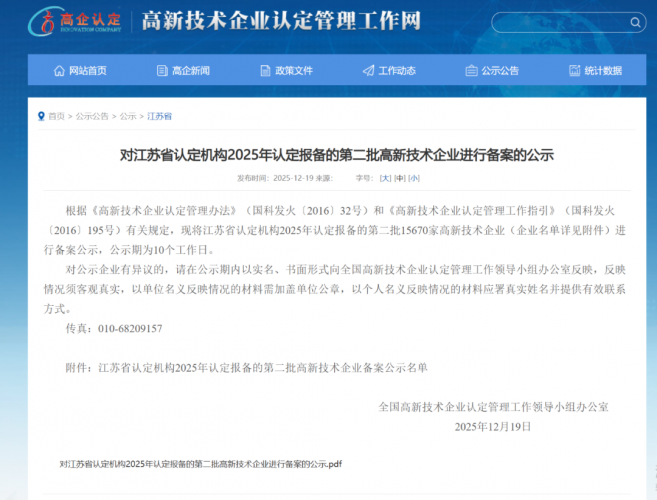
Task: Click the 高企新闻 news icon
Action: coord(162,70)
